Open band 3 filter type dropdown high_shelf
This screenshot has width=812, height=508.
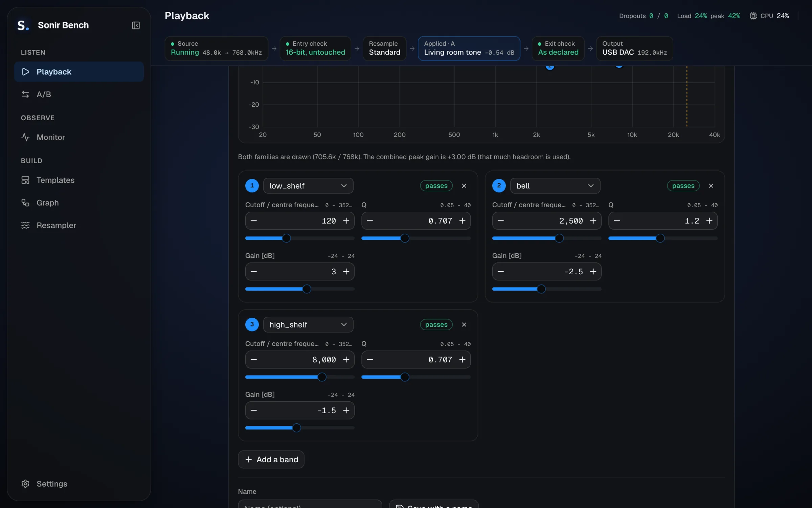[308, 324]
